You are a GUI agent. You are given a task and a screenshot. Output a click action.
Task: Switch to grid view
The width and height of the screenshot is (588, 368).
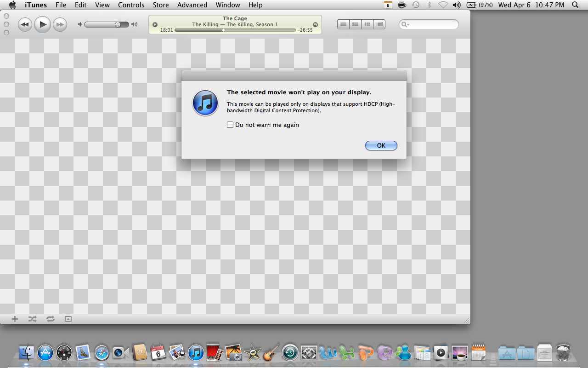pyautogui.click(x=367, y=24)
